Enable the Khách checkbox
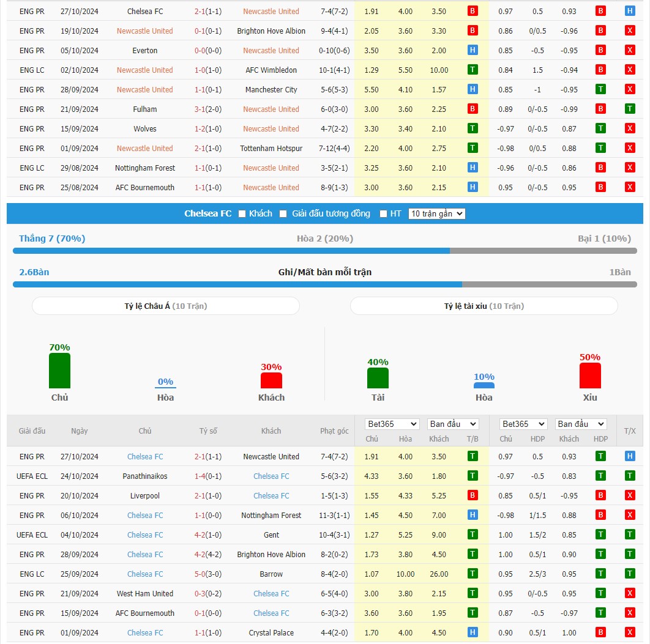The image size is (650, 644). coord(242,213)
